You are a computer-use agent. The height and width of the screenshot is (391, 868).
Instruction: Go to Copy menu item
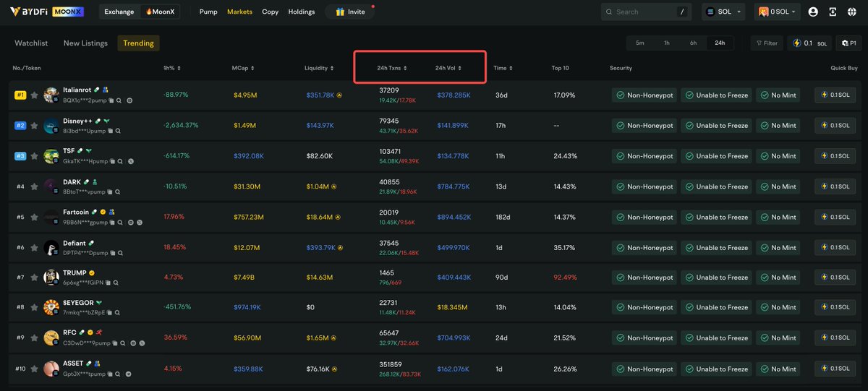pyautogui.click(x=270, y=12)
